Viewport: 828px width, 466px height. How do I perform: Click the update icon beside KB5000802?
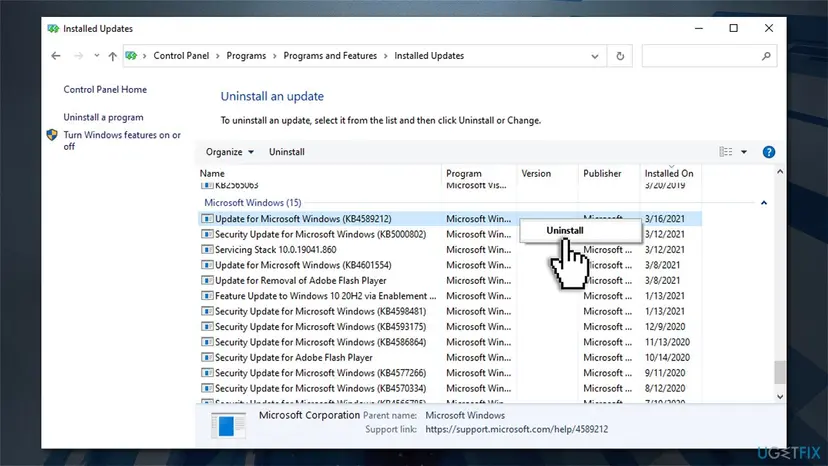[207, 234]
